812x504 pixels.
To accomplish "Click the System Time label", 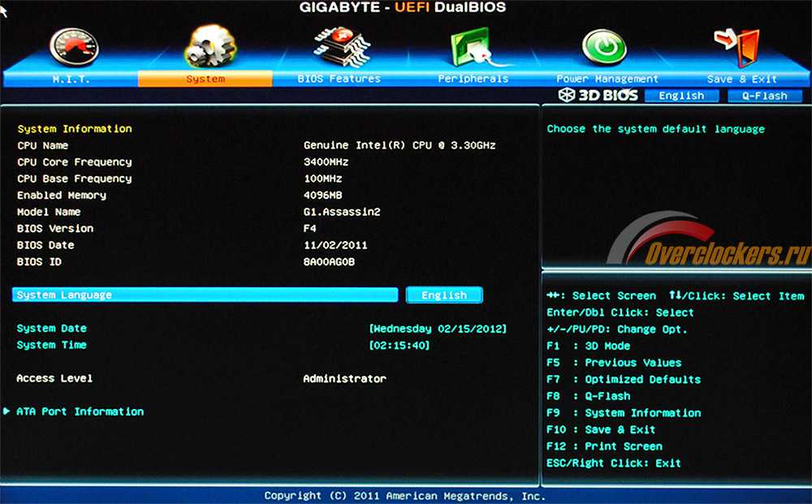I will pyautogui.click(x=52, y=345).
